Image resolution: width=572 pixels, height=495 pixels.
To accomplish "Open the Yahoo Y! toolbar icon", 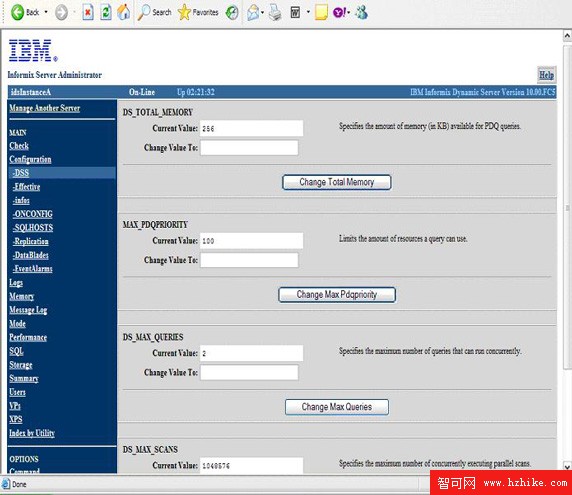I will point(339,13).
